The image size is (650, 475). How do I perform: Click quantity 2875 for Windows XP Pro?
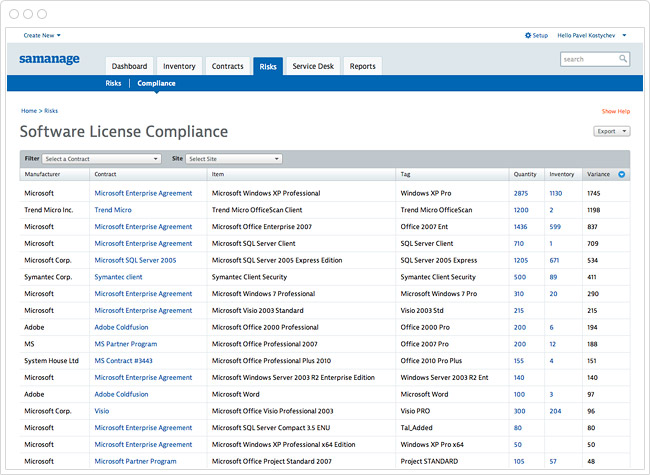[521, 193]
